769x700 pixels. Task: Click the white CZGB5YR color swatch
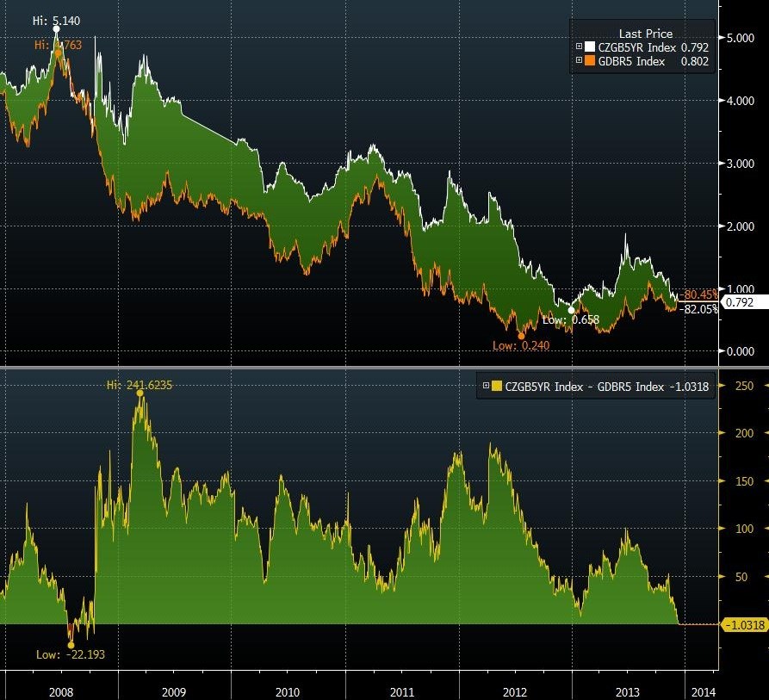591,47
